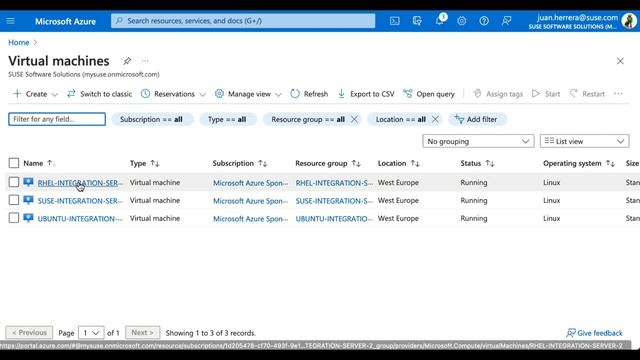Open the toolbar overflow ellipsis
The image size is (640, 360).
(x=618, y=94)
